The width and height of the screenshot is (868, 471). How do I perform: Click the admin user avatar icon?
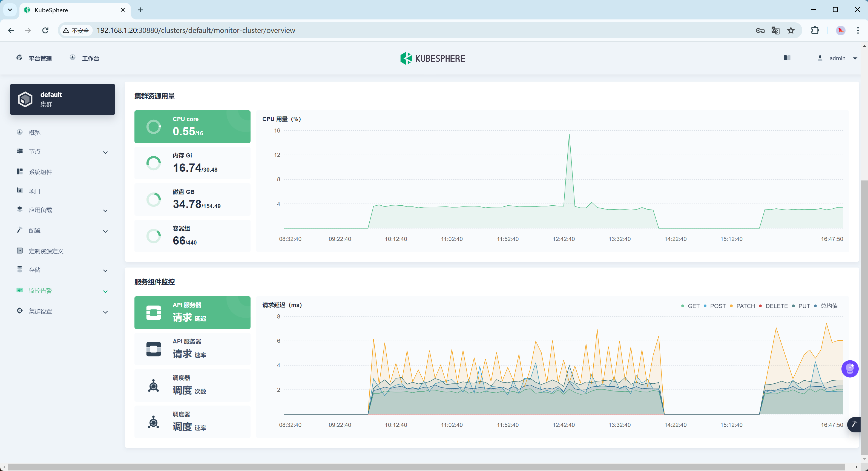[x=820, y=58]
